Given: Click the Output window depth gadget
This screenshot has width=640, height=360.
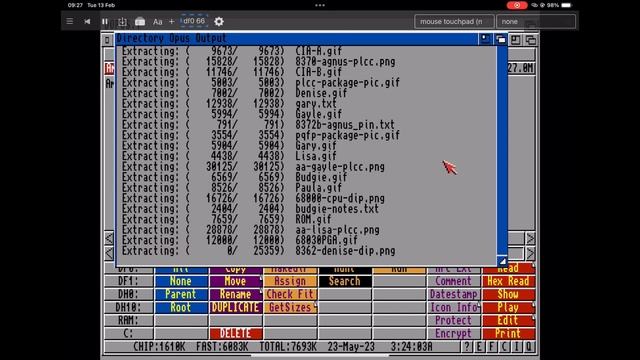Looking at the screenshot, I should coord(500,39).
